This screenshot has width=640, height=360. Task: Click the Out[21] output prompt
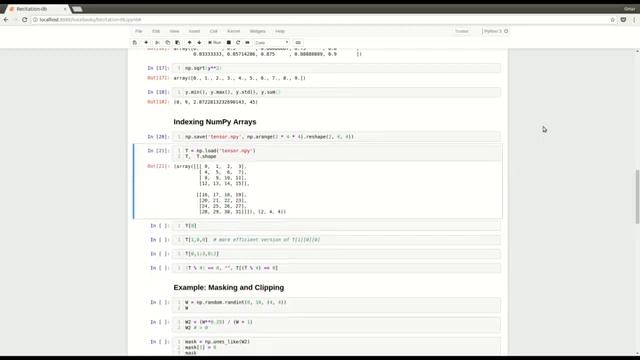tap(158, 166)
